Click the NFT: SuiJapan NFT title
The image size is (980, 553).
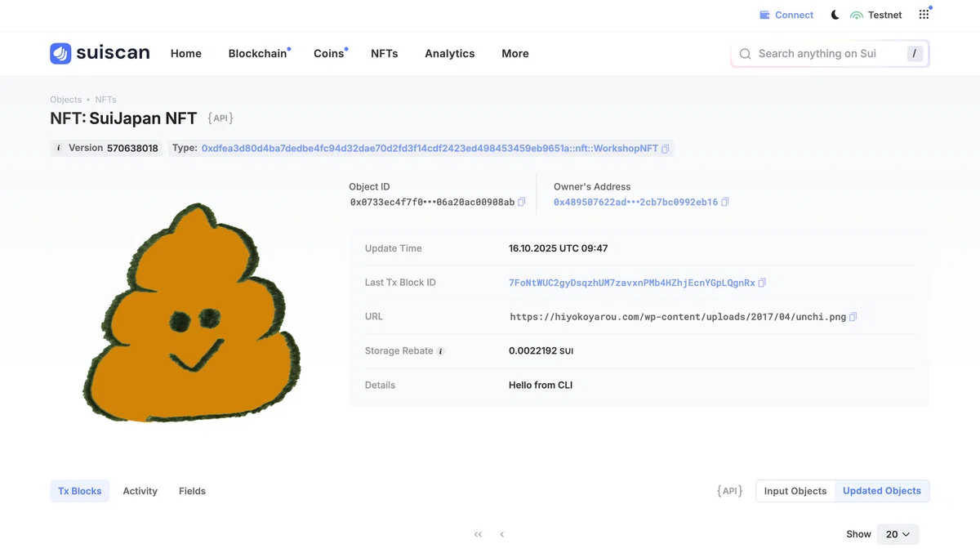point(123,118)
